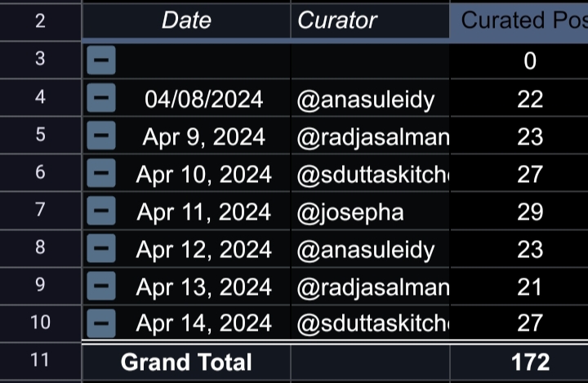Image resolution: width=588 pixels, height=383 pixels.
Task: Click the @josepha curator cell
Action: (x=370, y=212)
